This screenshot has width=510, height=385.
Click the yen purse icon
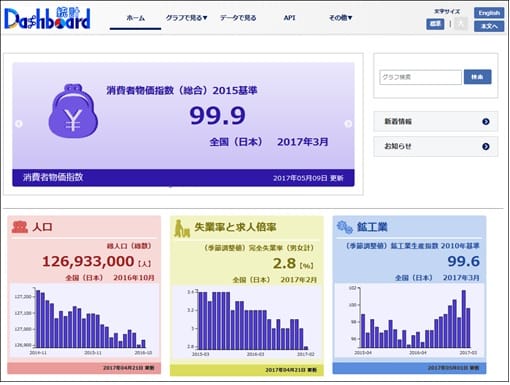click(73, 111)
